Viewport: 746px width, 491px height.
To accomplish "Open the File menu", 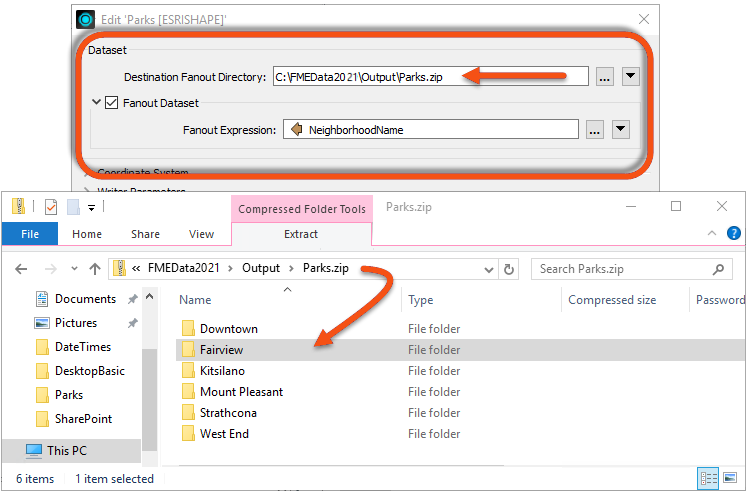I will click(x=30, y=234).
